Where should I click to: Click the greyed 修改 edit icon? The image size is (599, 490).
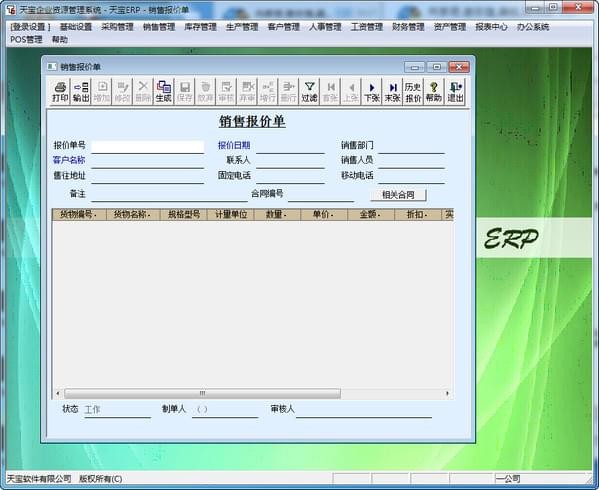tap(122, 92)
